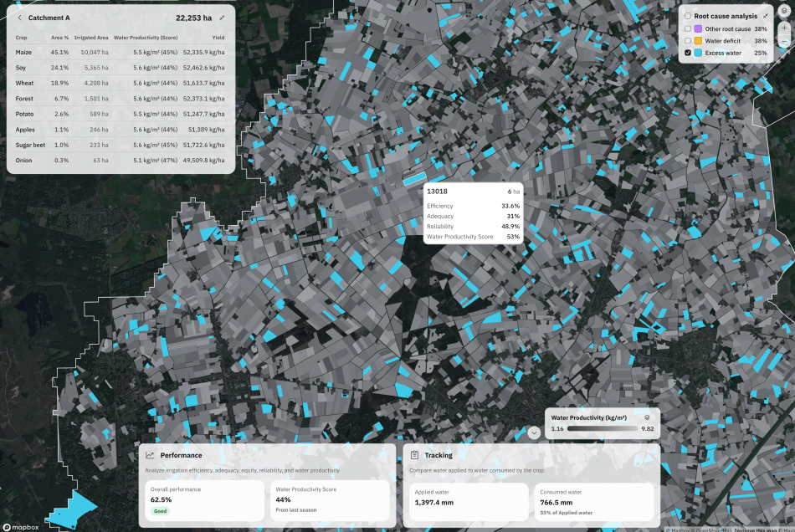The height and width of the screenshot is (532, 795).
Task: Select the Apples crop row
Action: (121, 130)
